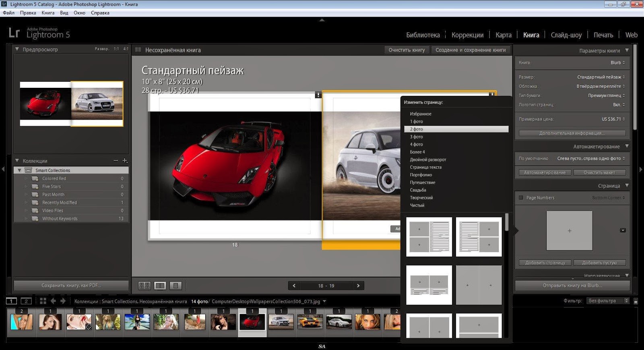The image size is (644, 350).
Task: Open Фильтр Без фильтра dropdown
Action: point(608,301)
